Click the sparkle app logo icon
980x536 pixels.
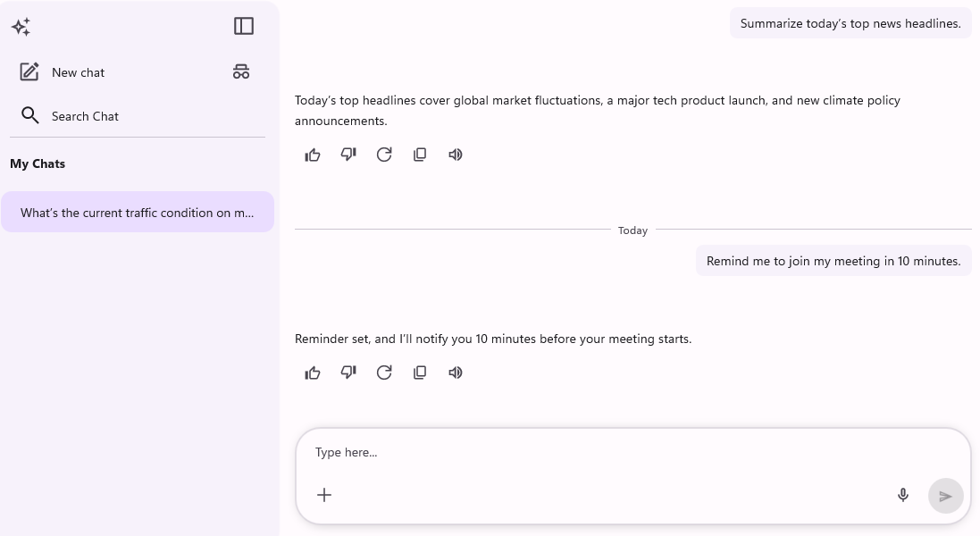[x=21, y=26]
